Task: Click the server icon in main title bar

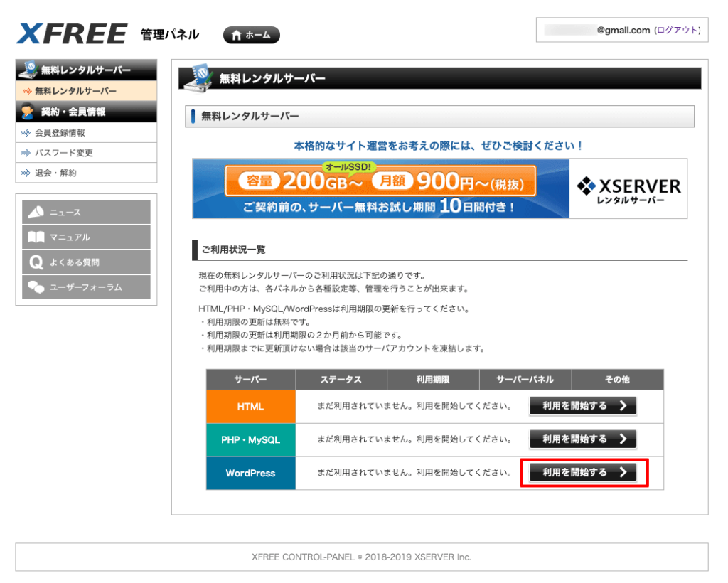Action: [198, 77]
